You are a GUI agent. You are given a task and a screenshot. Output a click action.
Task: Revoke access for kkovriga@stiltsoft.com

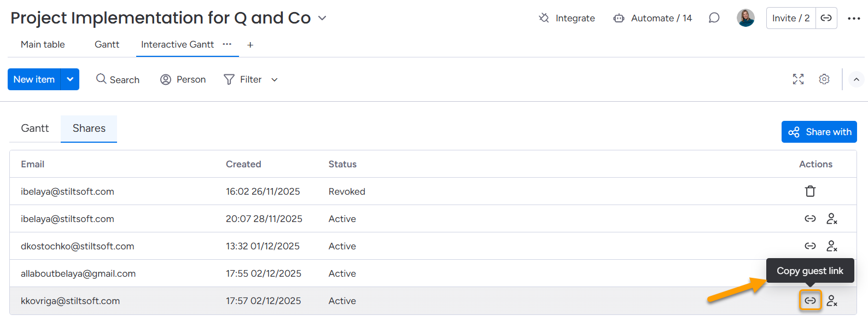coord(832,301)
